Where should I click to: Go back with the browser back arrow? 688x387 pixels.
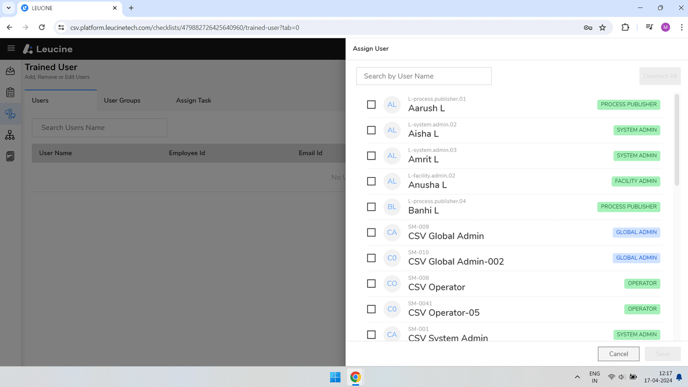(10, 27)
